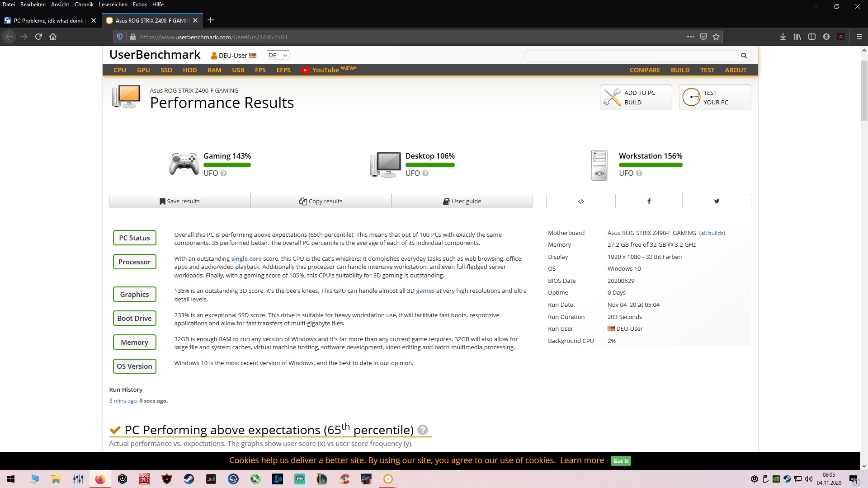Image resolution: width=868 pixels, height=488 pixels.
Task: Open the Firefox hamburger menu
Action: 859,37
